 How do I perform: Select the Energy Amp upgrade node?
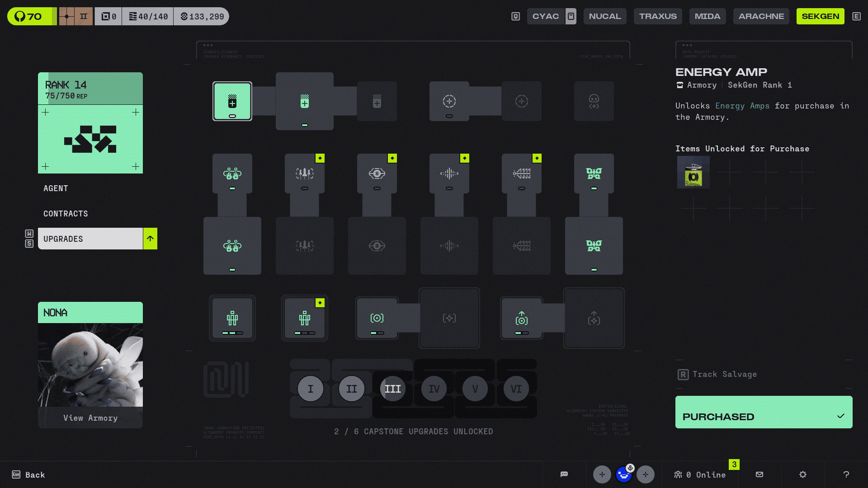[232, 101]
